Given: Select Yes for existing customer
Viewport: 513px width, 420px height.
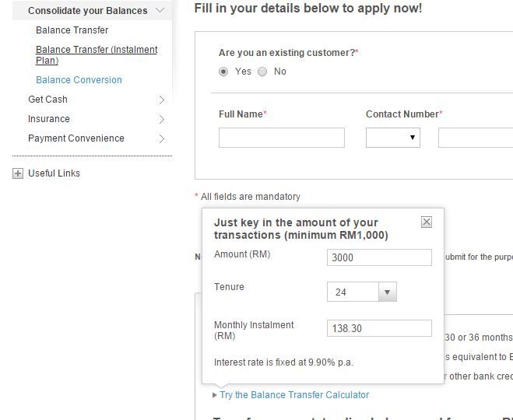Looking at the screenshot, I should coord(224,72).
